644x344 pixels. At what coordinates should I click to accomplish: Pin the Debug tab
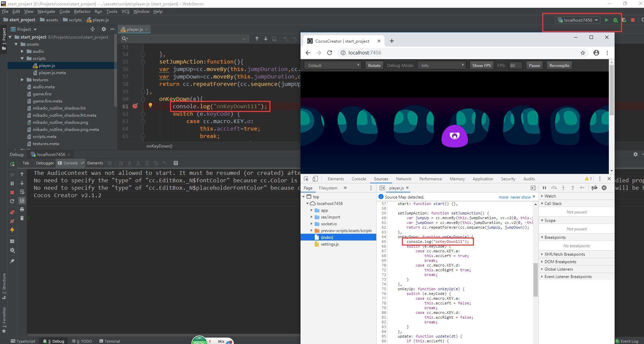12,261
